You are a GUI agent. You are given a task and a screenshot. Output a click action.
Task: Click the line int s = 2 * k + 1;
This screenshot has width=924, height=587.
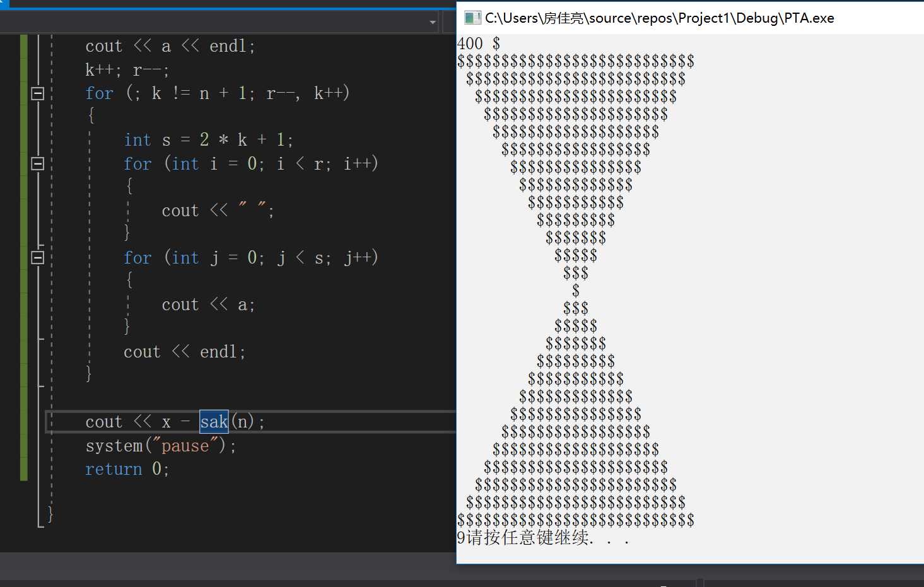208,139
